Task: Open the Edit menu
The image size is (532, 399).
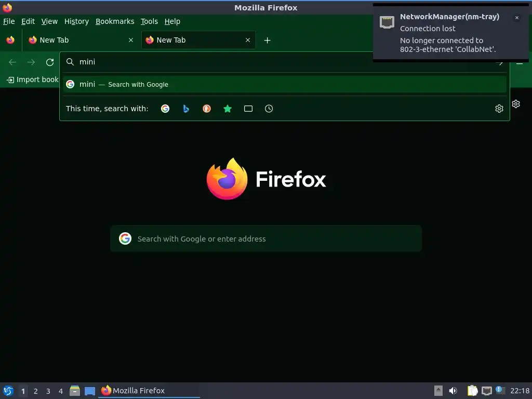Action: [x=28, y=21]
